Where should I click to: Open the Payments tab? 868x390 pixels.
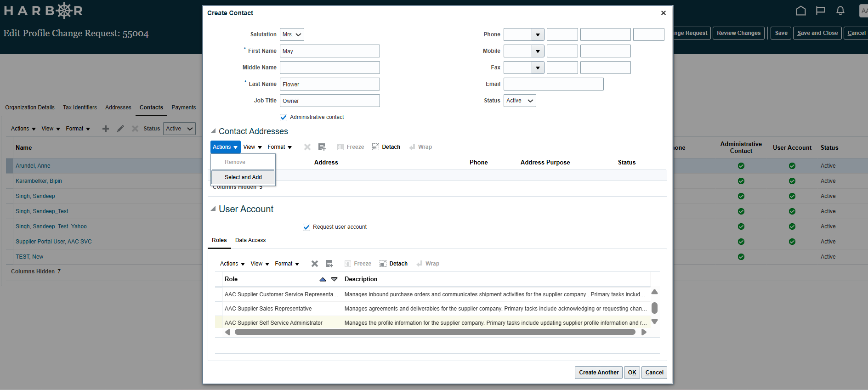(184, 107)
